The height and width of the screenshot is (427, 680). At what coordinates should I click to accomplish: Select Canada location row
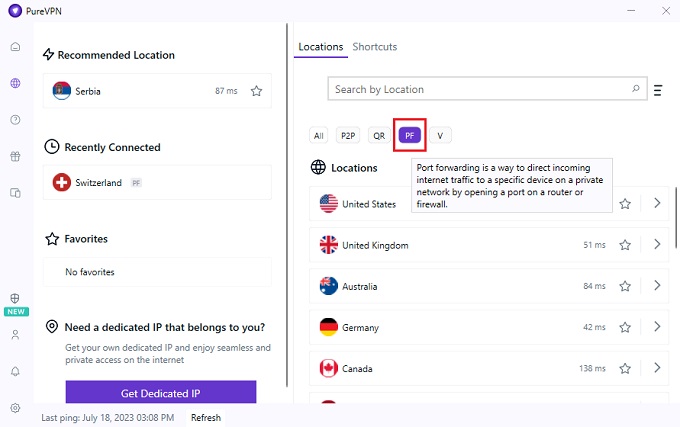tap(489, 368)
